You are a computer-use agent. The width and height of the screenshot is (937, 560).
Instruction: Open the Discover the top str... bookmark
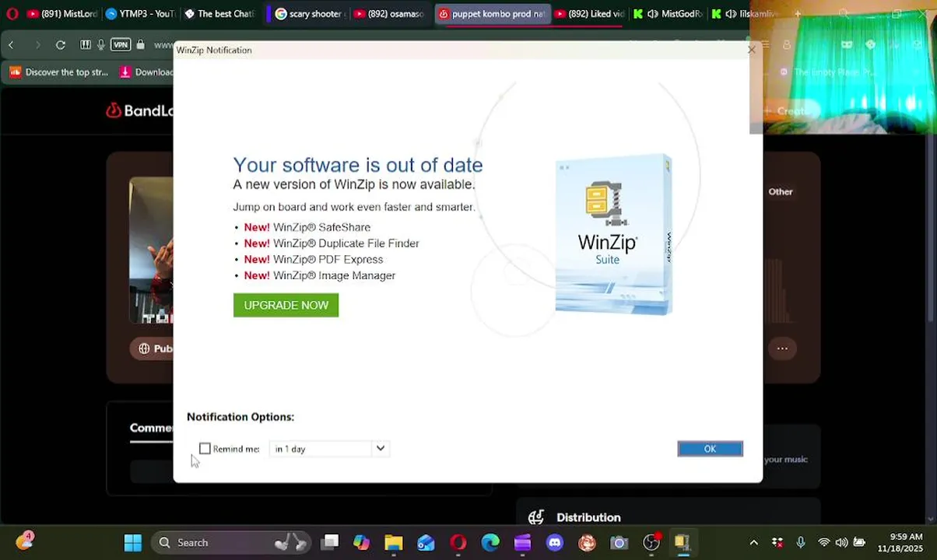[x=59, y=72]
